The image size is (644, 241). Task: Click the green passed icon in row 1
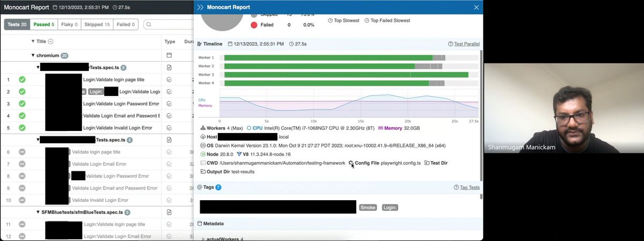coord(22,79)
